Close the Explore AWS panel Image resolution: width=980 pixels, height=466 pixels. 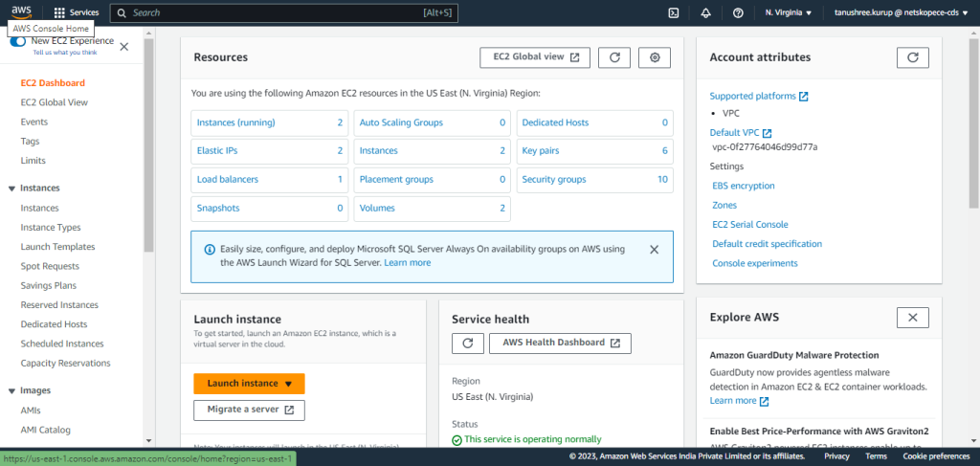click(912, 318)
